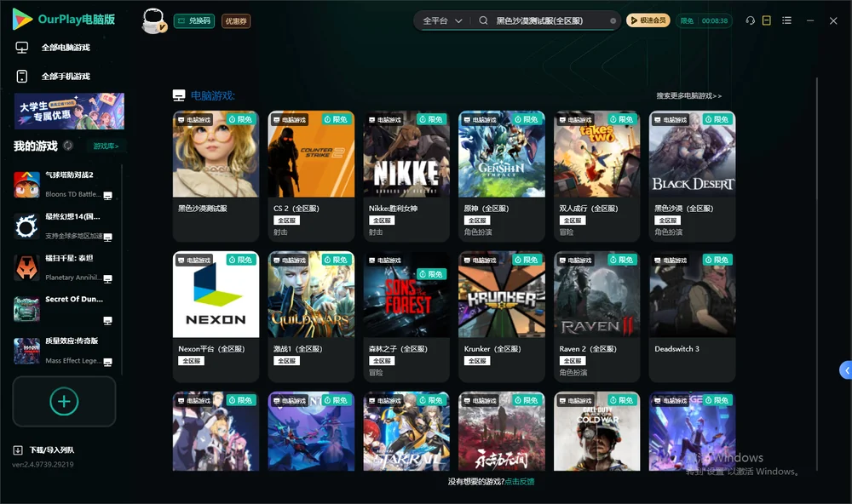
Task: Select the Raven 2 (全区服) card
Action: (596, 316)
